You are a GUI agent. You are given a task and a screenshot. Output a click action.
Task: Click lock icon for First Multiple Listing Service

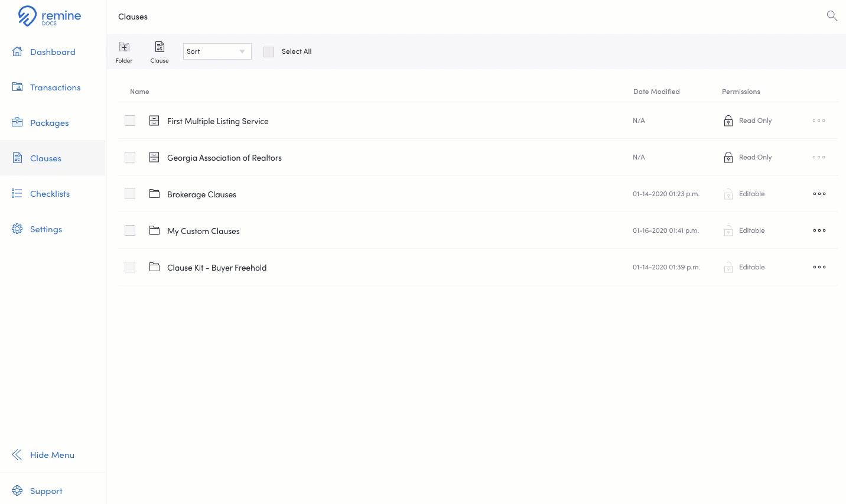click(728, 121)
